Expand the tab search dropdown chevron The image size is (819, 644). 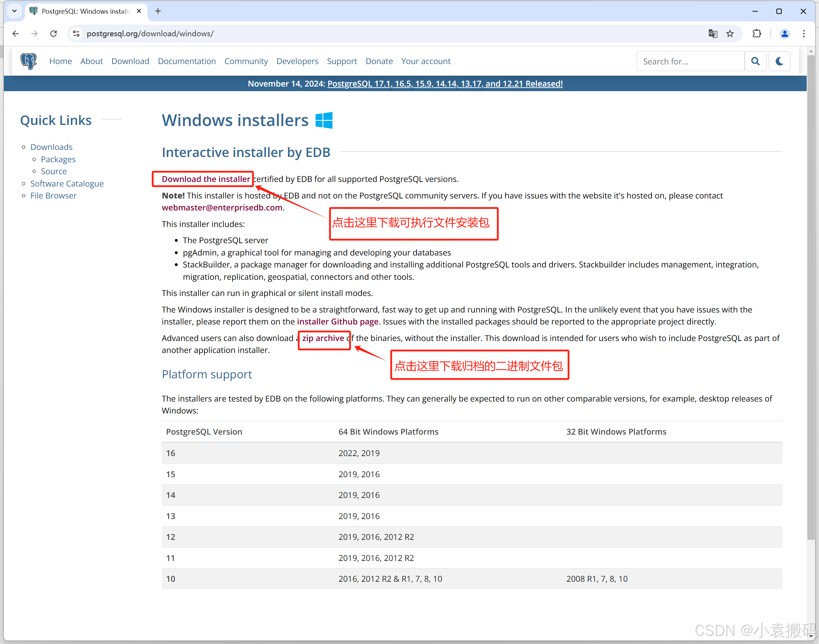coord(14,11)
